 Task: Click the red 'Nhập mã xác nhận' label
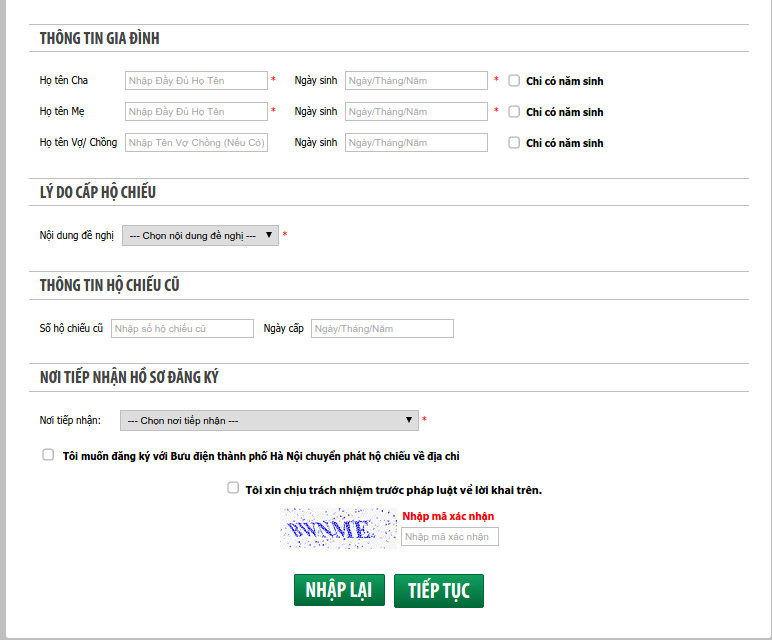tap(448, 516)
